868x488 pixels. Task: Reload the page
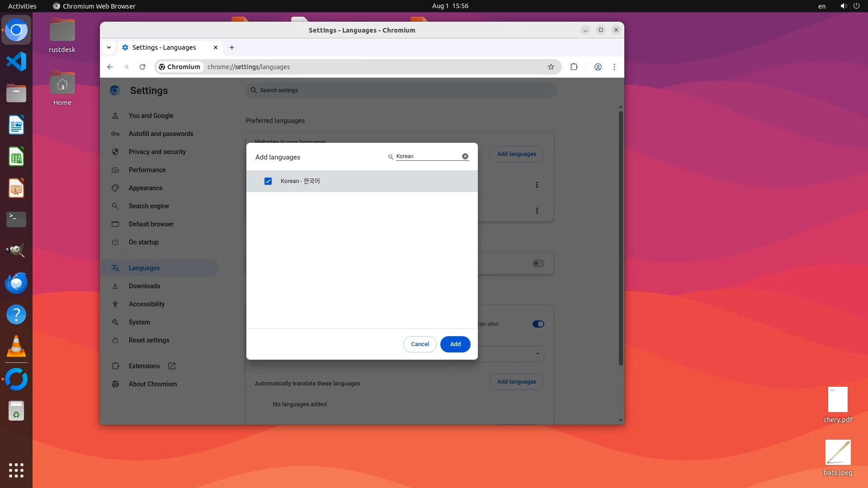click(142, 67)
